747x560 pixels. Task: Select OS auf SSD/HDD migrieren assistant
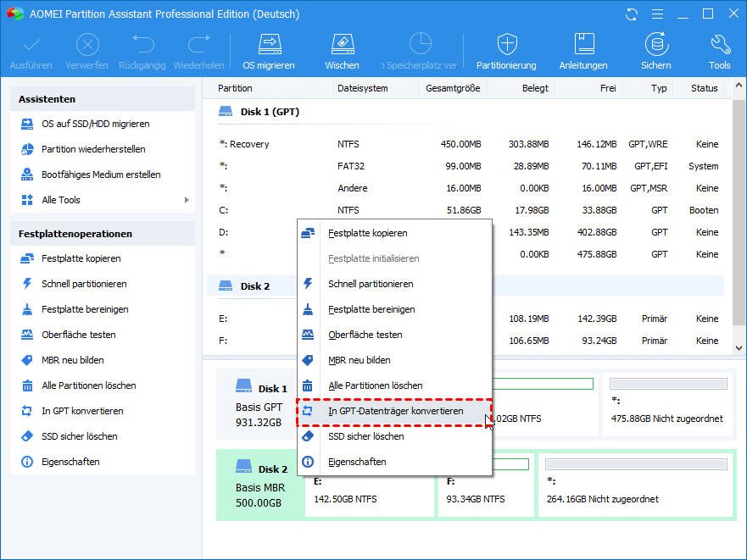pos(95,124)
